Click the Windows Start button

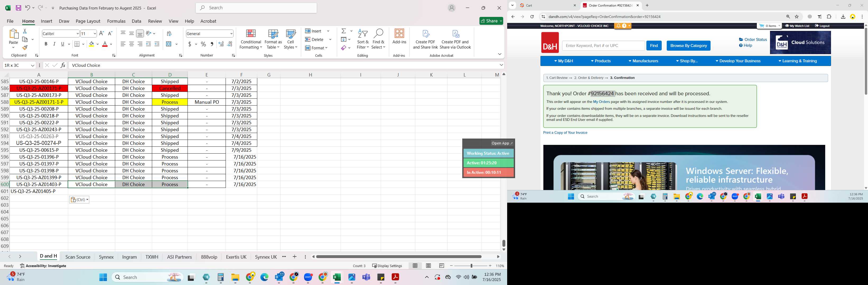pos(103,277)
